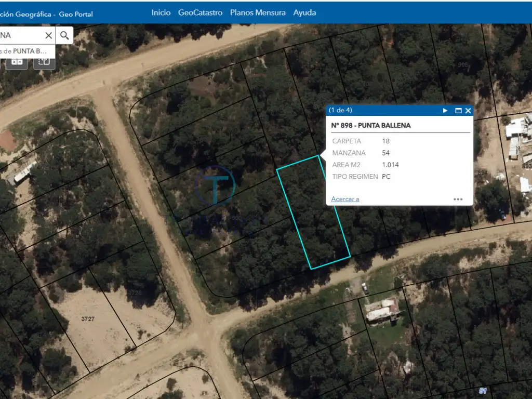Open the Inicio menu item

tap(161, 12)
